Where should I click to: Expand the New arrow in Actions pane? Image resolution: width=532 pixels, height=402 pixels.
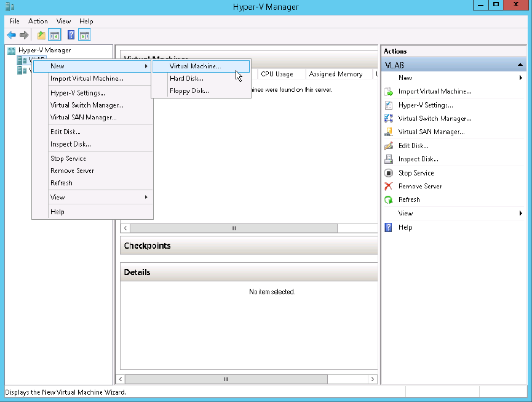point(520,78)
